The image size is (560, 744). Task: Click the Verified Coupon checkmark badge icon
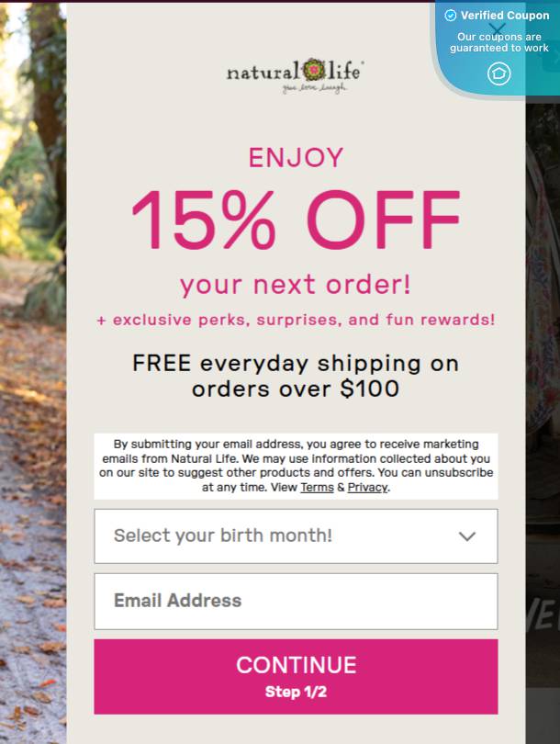451,16
